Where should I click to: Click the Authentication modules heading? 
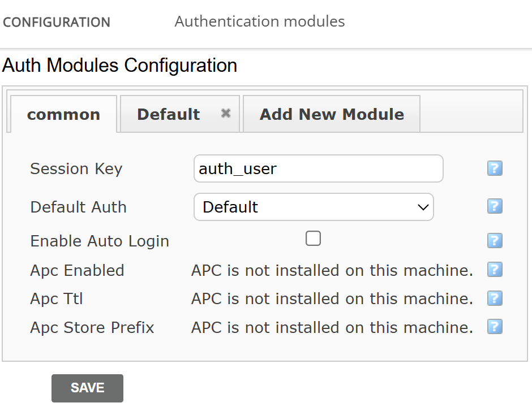point(260,21)
